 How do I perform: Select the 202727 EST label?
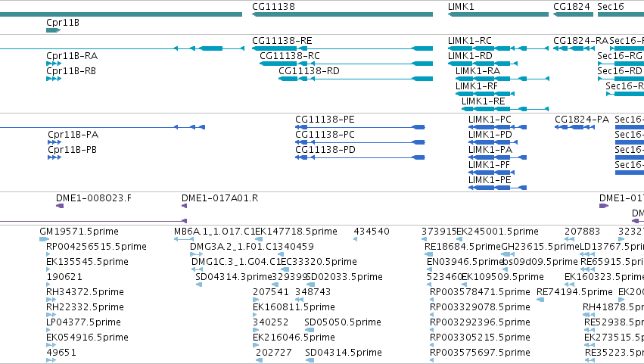(x=273, y=353)
